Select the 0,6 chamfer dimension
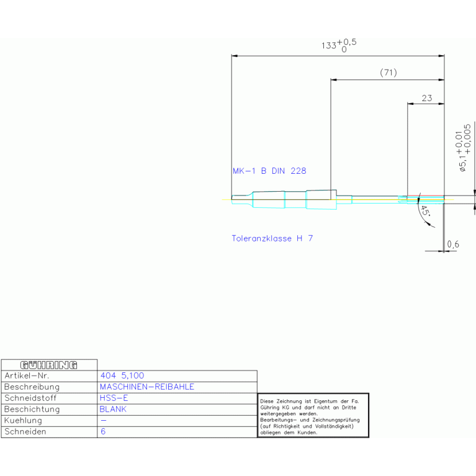The height and width of the screenshot is (476, 476). coord(453,245)
